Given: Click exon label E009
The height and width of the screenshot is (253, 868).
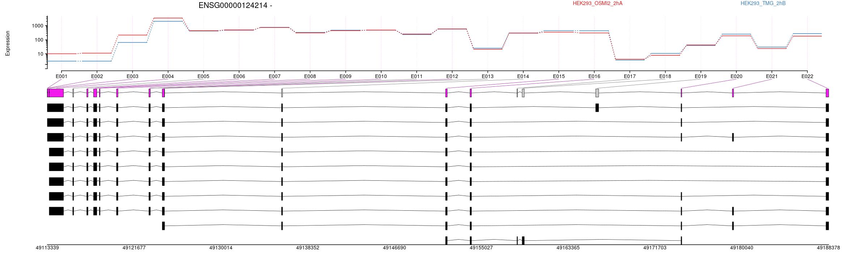Looking at the screenshot, I should click(345, 76).
